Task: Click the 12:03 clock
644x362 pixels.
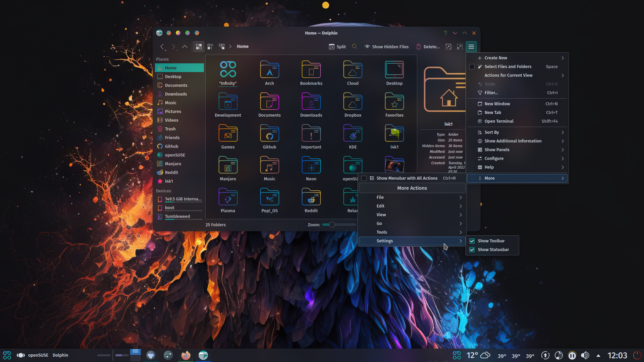Action: (617, 355)
